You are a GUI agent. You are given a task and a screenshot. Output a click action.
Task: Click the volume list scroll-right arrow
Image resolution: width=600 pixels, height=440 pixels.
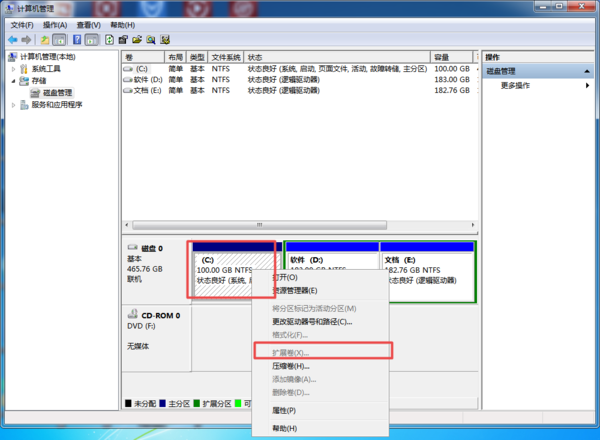tap(473, 225)
